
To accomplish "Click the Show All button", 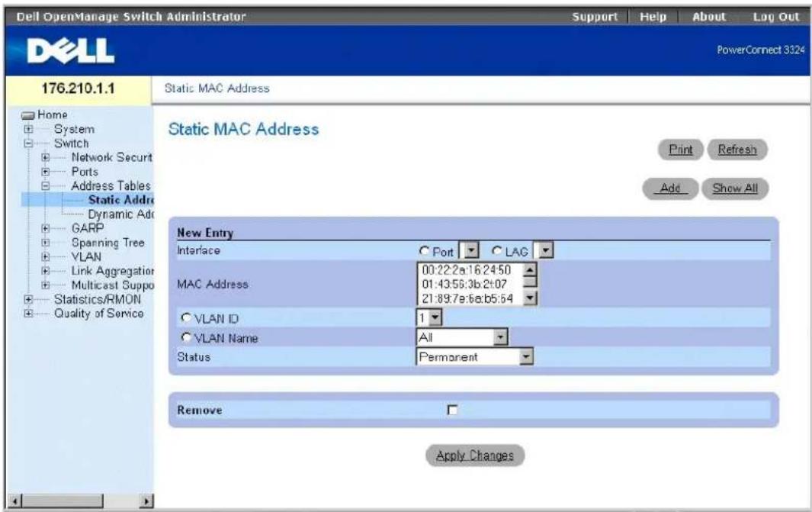I will [x=735, y=188].
